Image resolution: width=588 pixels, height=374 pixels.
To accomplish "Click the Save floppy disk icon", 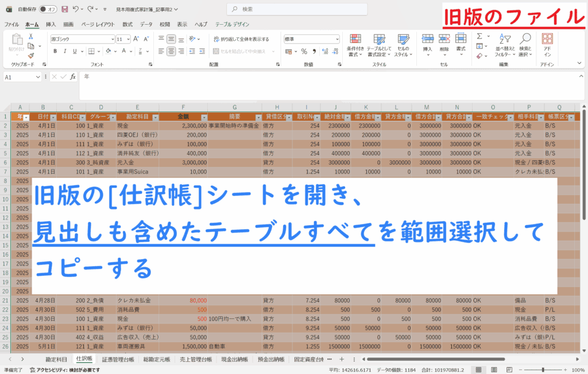I will pyautogui.click(x=64, y=9).
